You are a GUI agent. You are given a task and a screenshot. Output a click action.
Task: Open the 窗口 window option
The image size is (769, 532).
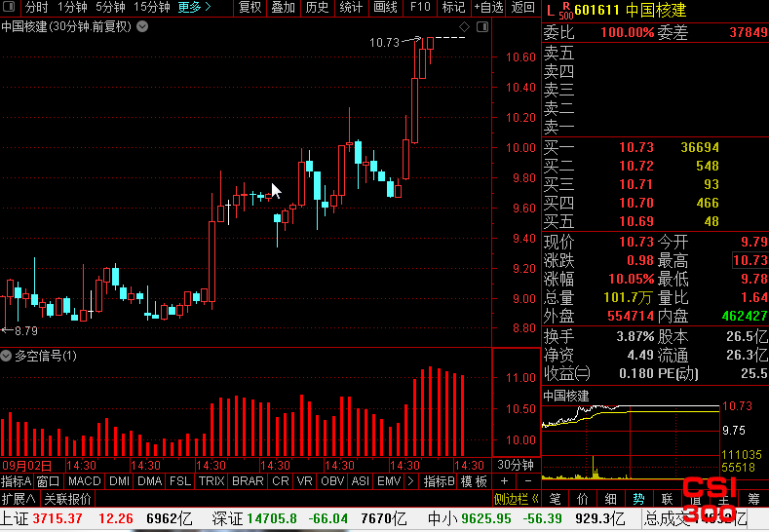[x=49, y=481]
